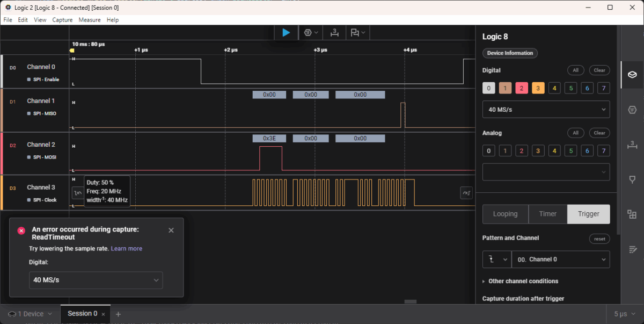Enable analog channel 2

tap(522, 151)
